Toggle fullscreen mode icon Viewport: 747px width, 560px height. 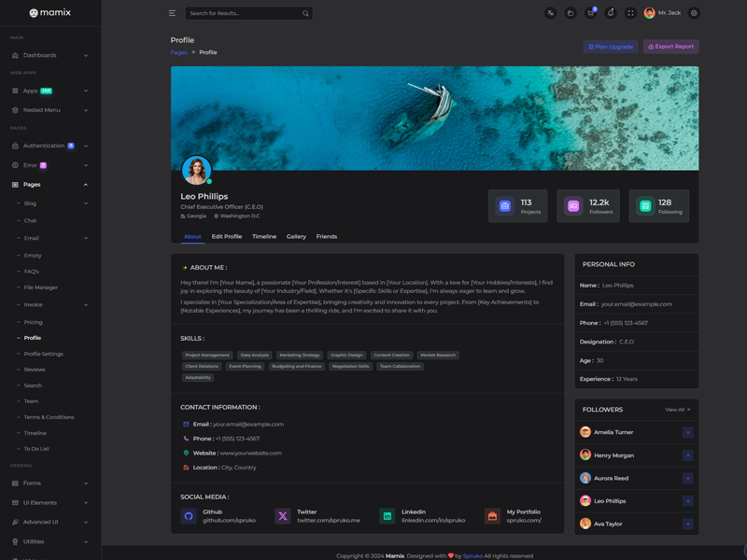point(630,13)
